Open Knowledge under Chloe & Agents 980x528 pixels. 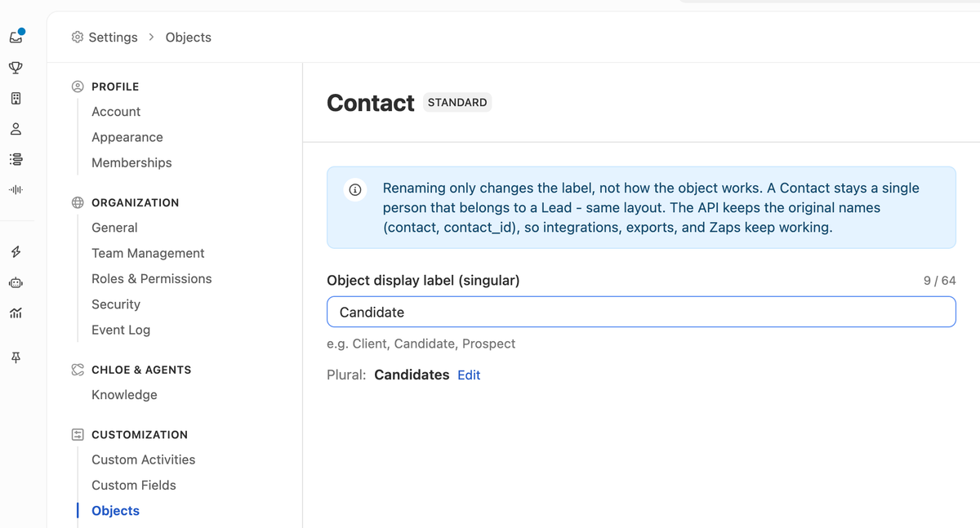(124, 395)
